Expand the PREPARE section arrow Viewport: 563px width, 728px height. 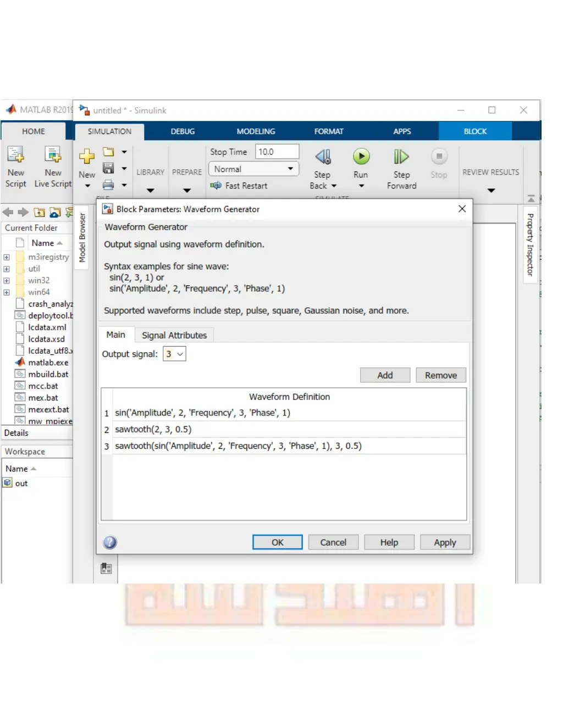[187, 191]
